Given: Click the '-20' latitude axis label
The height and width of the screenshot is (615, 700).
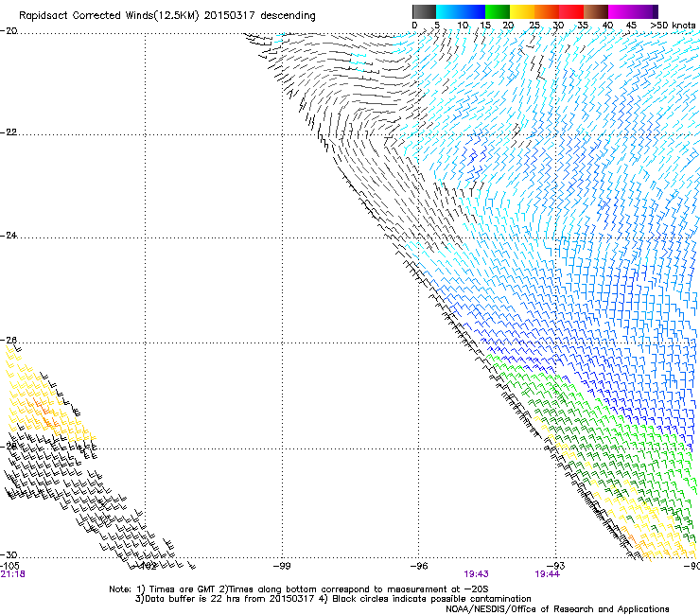Looking at the screenshot, I should pyautogui.click(x=9, y=31).
